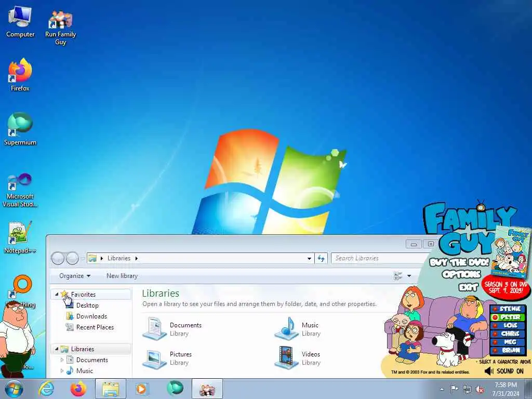532x399 pixels.
Task: Change the view with the view icon
Action: point(398,276)
